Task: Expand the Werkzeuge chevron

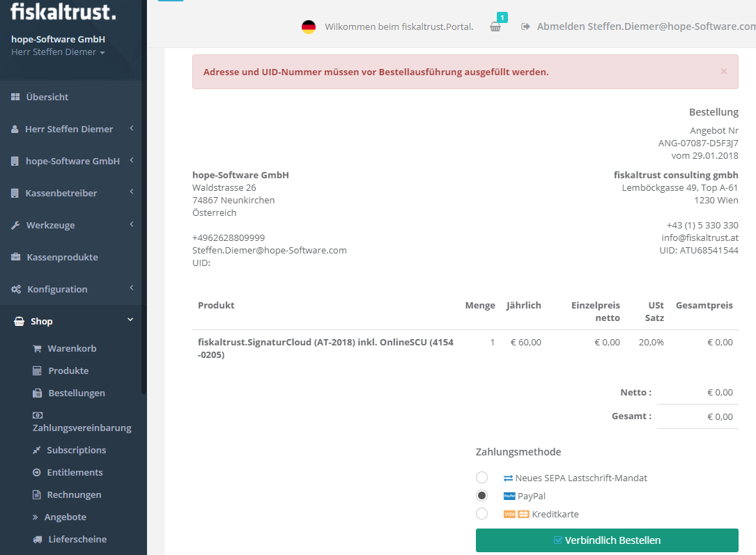Action: (132, 224)
